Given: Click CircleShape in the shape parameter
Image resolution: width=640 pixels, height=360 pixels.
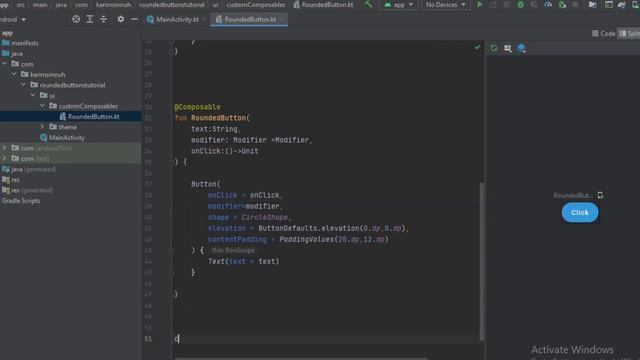Looking at the screenshot, I should click(264, 217).
